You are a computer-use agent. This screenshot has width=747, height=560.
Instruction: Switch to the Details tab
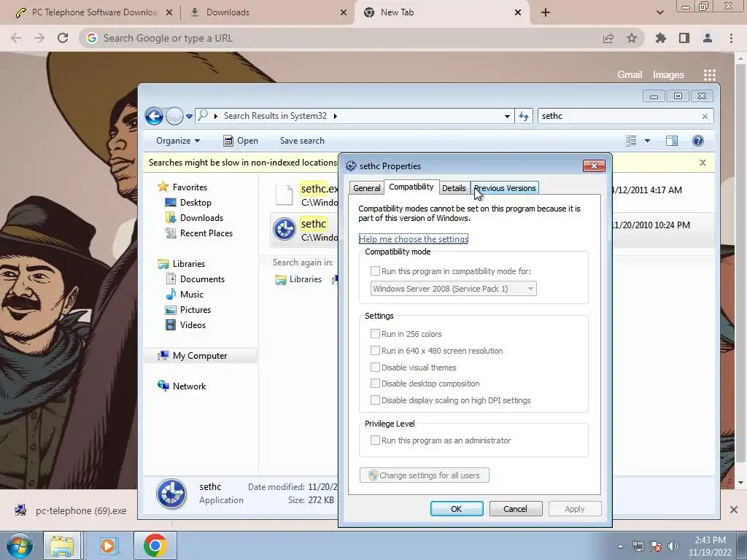[454, 188]
